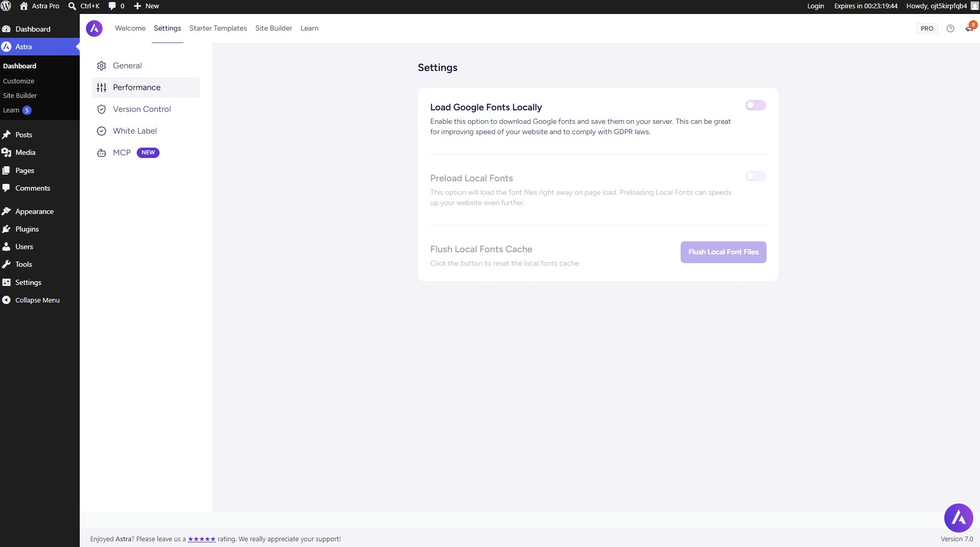980x547 pixels.
Task: Click the Version Control shield icon
Action: (102, 109)
